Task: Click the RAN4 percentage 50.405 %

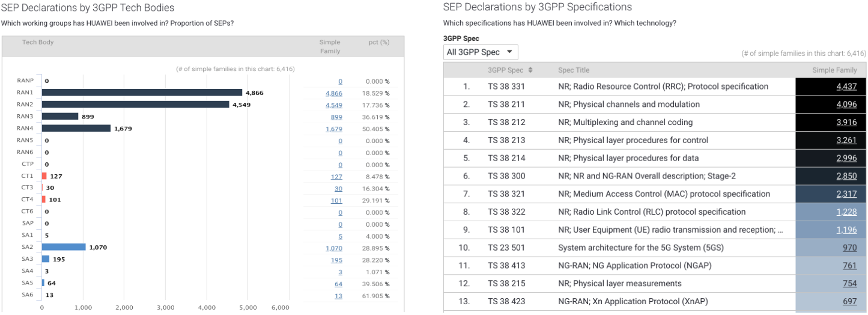Action: pyautogui.click(x=376, y=129)
